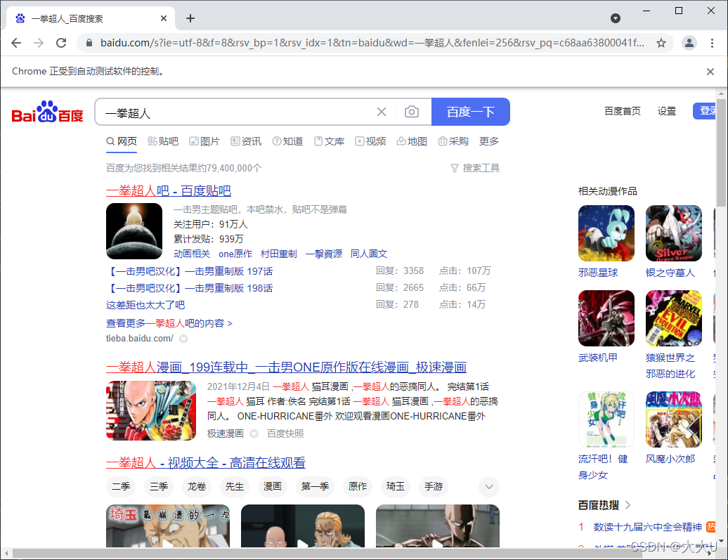Image resolution: width=728 pixels, height=560 pixels.
Task: Open the 一拳超人漫画_199连载中 result title
Action: coord(286,367)
